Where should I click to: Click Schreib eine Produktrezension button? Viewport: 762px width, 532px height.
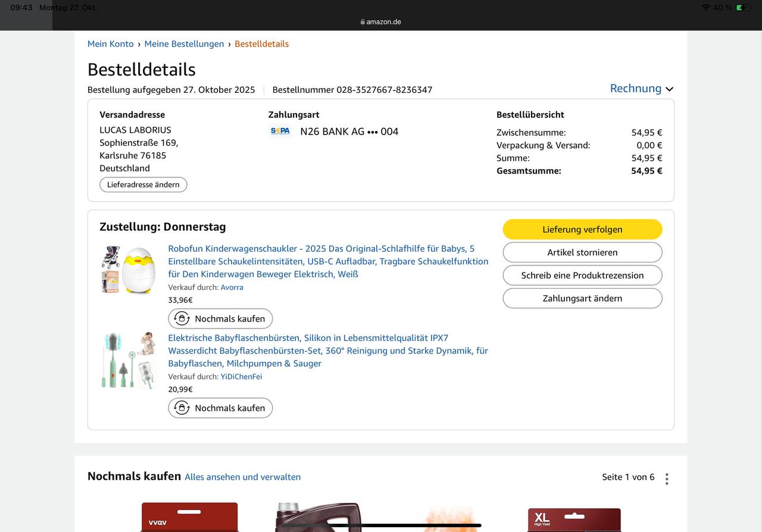pos(582,276)
